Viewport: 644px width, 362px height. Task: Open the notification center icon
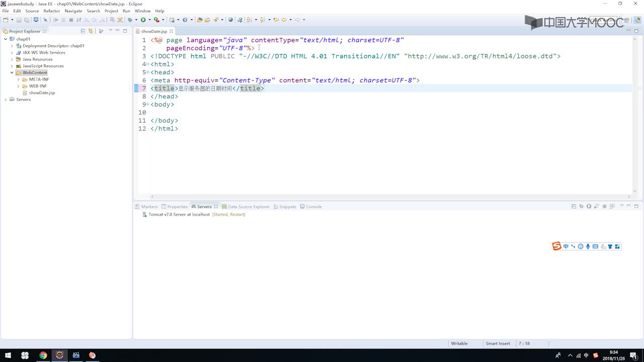[633, 355]
